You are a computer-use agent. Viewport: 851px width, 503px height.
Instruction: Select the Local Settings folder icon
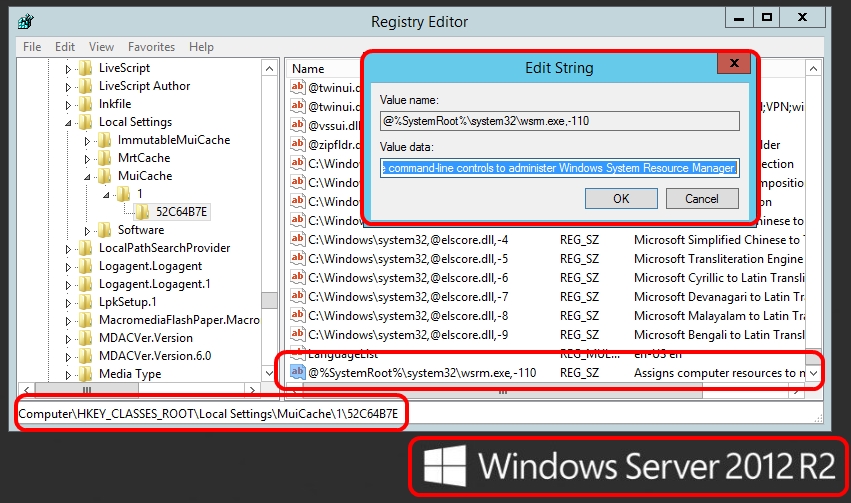[86, 122]
